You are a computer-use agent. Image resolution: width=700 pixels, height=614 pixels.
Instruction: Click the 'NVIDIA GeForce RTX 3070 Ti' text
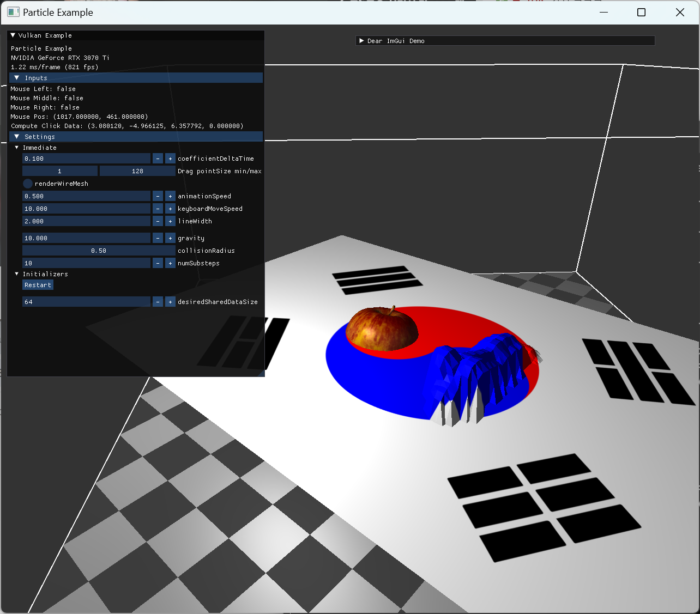60,58
